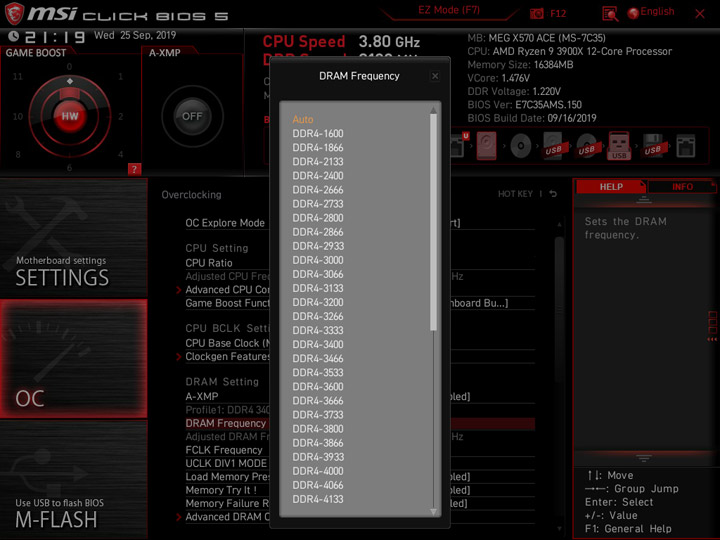Choose DDR4-2133 frequency option
720x540 pixels.
pyautogui.click(x=318, y=162)
